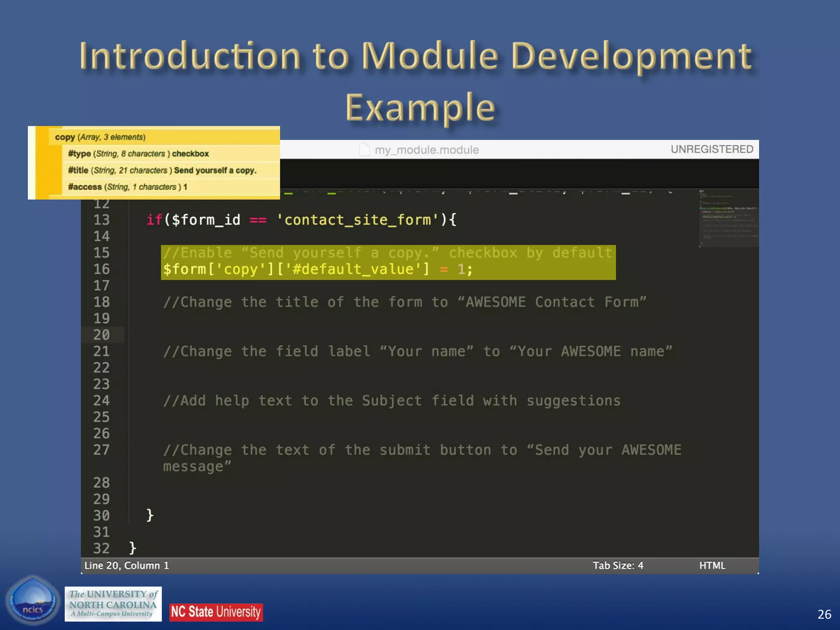Click the #title Send yourself a copy row
The image size is (840, 630).
pos(162,170)
